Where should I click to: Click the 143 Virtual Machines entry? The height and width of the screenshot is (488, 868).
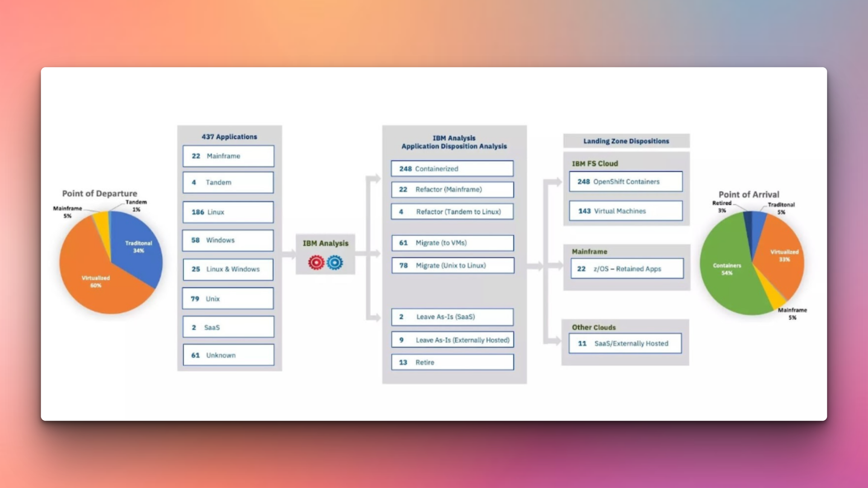click(x=625, y=211)
